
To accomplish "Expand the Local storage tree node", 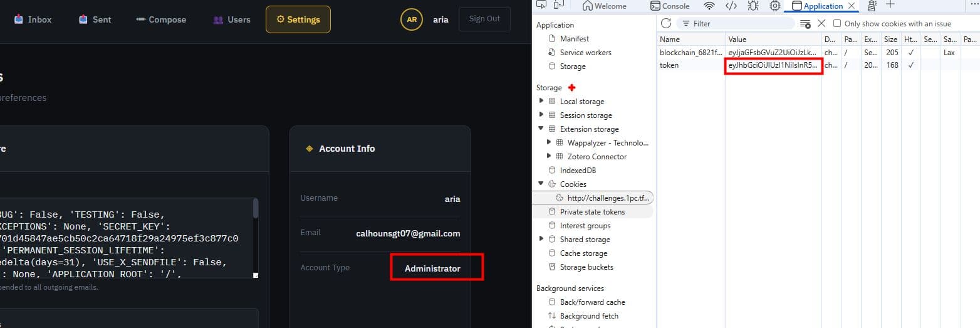I will click(541, 101).
